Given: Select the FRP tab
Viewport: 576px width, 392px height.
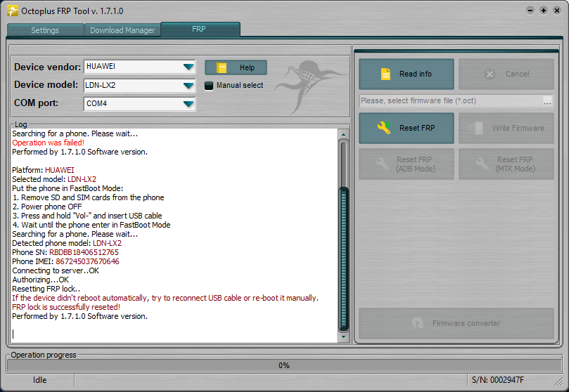Looking at the screenshot, I should 200,29.
